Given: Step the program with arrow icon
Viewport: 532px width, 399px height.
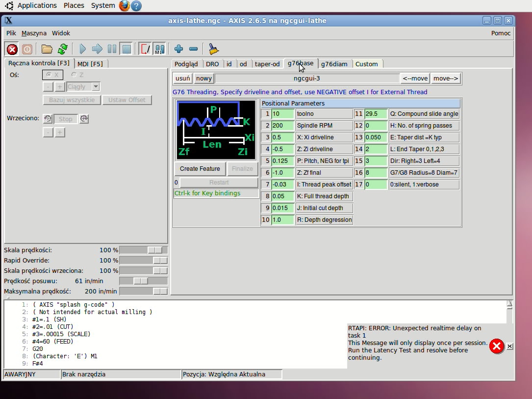Looking at the screenshot, I should [x=97, y=49].
